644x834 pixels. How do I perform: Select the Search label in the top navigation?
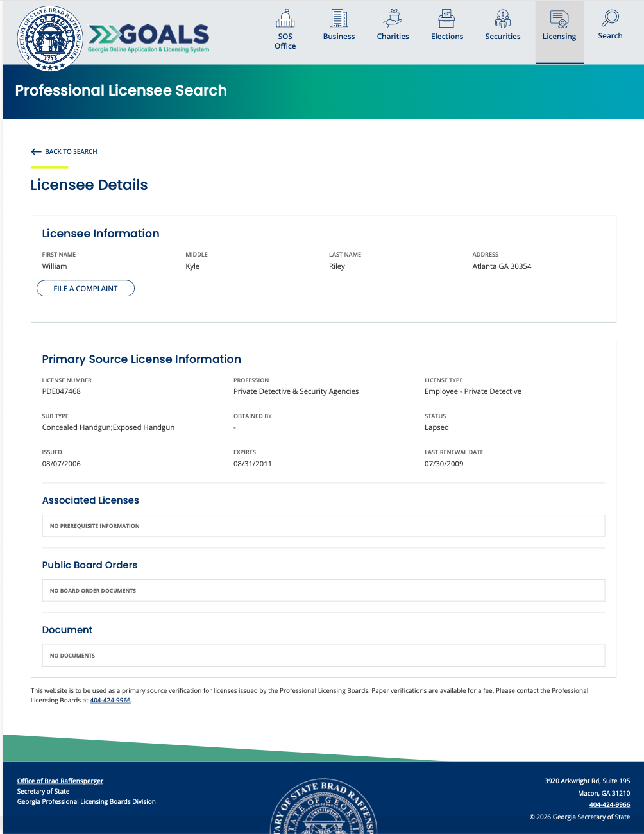[x=611, y=36]
